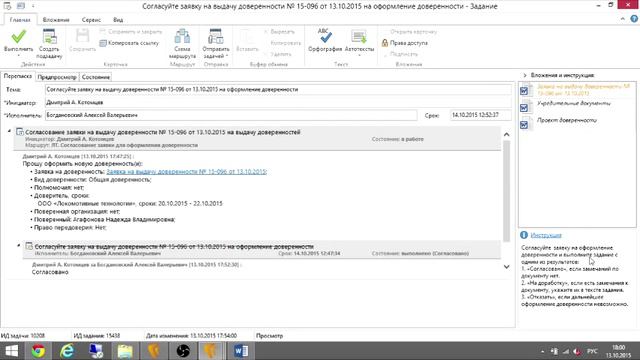Click 'ИД задачи: 10208' in status bar
Image resolution: width=640 pixels, height=360 pixels.
pyautogui.click(x=23, y=336)
